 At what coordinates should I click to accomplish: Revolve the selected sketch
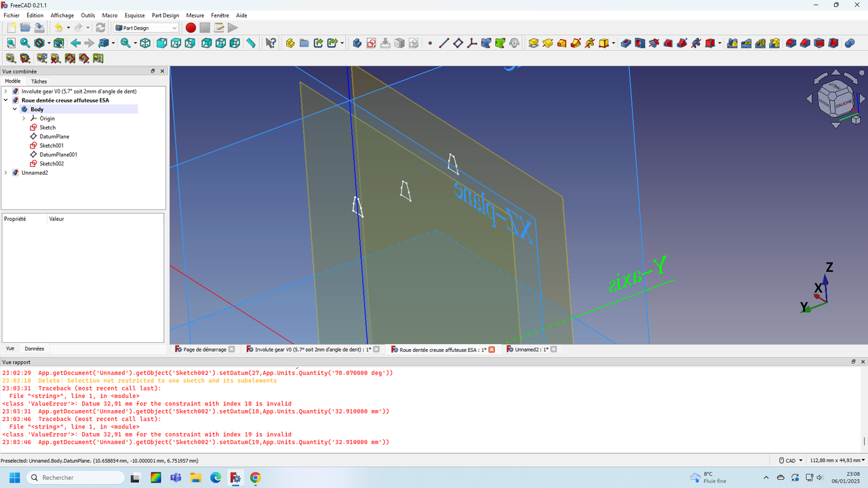[547, 43]
